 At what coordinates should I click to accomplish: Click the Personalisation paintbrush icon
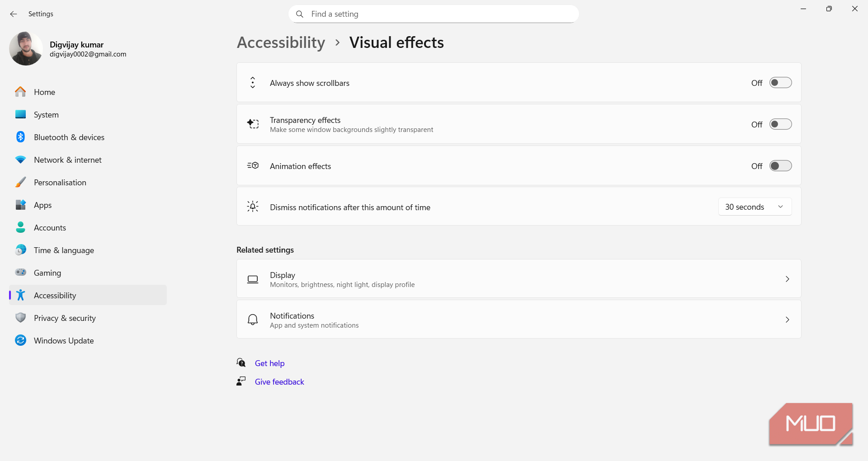[x=20, y=182]
